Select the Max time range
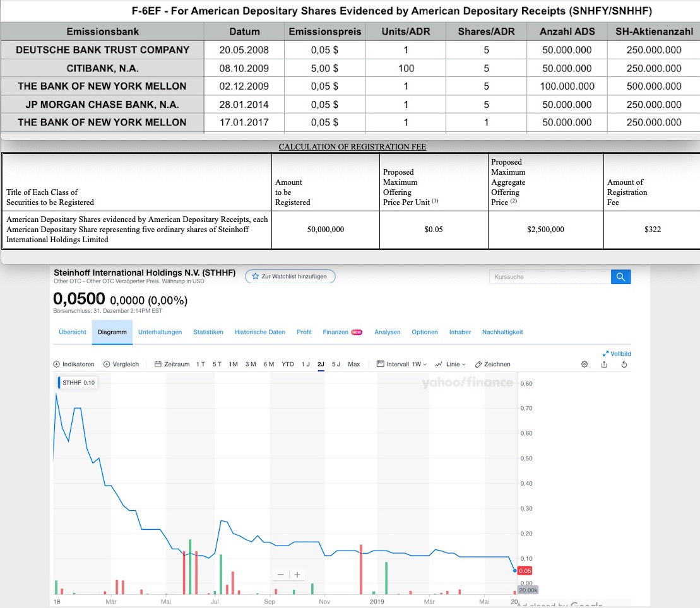Screen dimensions: 700x608 pyautogui.click(x=355, y=364)
